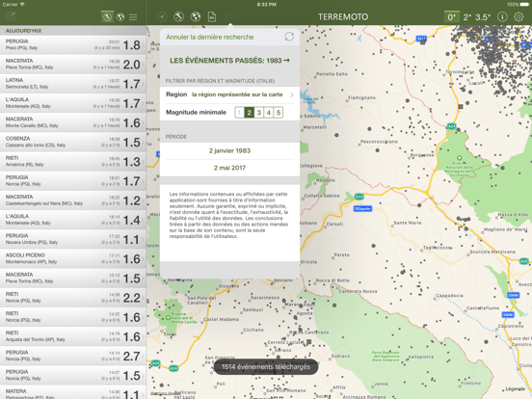Open the Latina Sermoneta 1.7 event
Image resolution: width=532 pixels, height=399 pixels.
(73, 84)
